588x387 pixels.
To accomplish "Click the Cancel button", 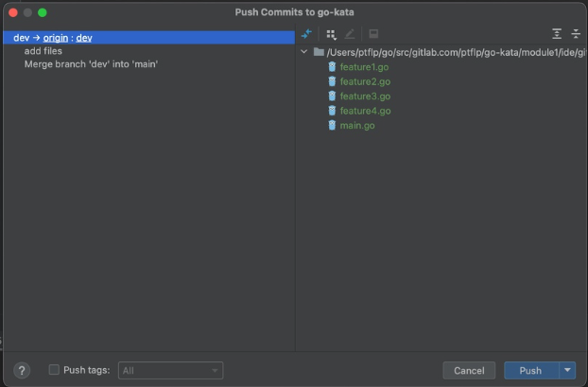I will tap(469, 370).
